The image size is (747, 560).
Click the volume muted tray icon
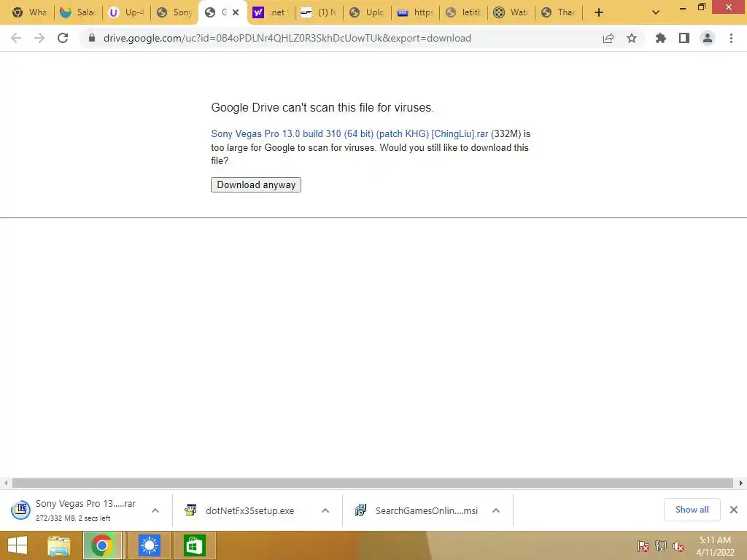tap(678, 546)
